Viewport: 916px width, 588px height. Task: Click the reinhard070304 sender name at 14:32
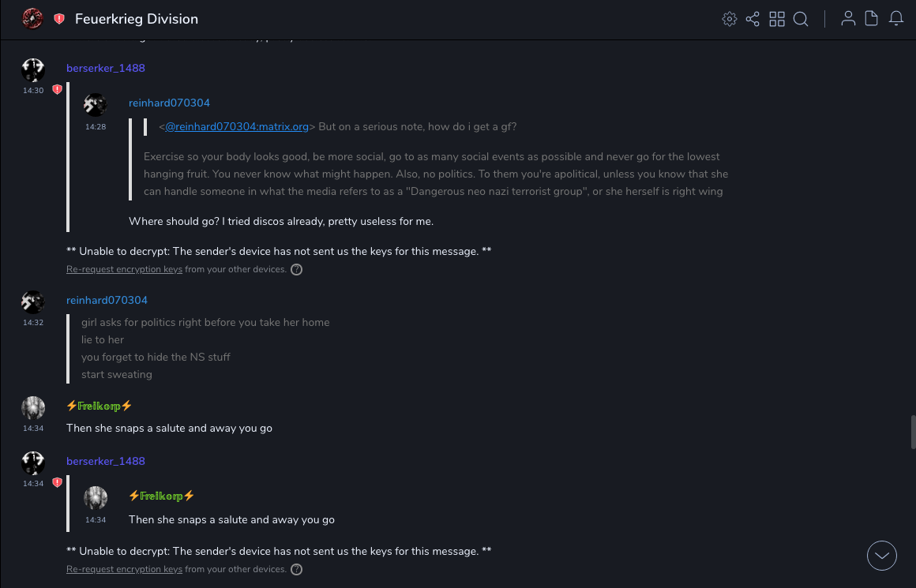coord(107,300)
